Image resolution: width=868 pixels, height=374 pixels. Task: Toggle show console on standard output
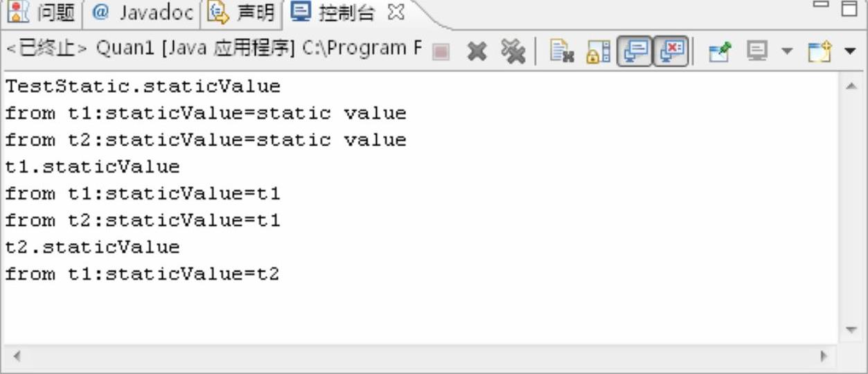635,51
